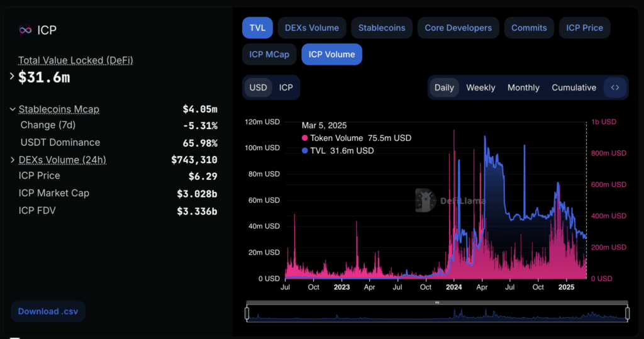Select the Cumulative view tab
Viewport: 644px width, 339px height.
pyautogui.click(x=574, y=87)
